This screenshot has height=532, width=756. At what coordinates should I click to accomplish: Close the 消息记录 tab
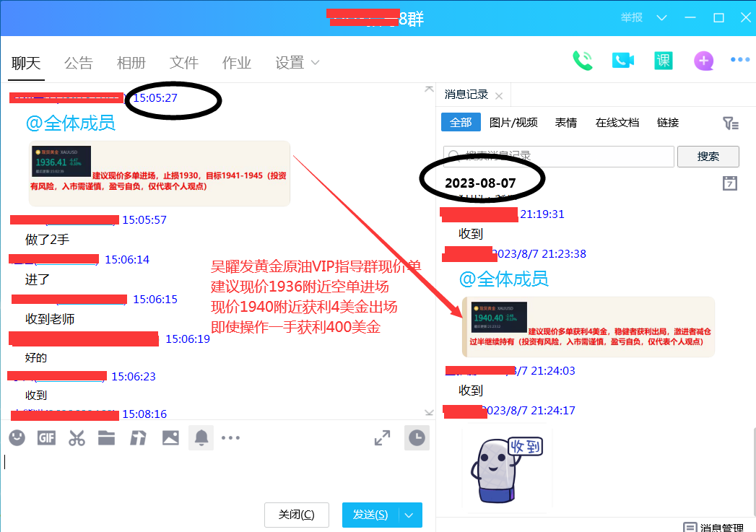[x=499, y=96]
